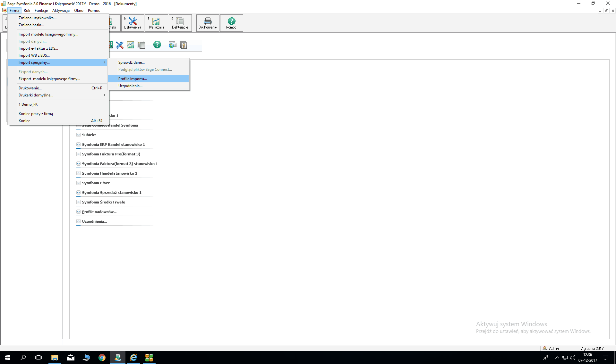The height and width of the screenshot is (364, 616).
Task: Click arrow beside Symfonia Płace
Action: tap(78, 183)
